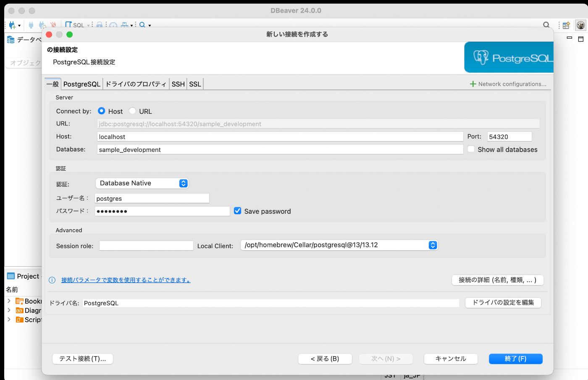Click the 名前 column header in Project panel

12,290
